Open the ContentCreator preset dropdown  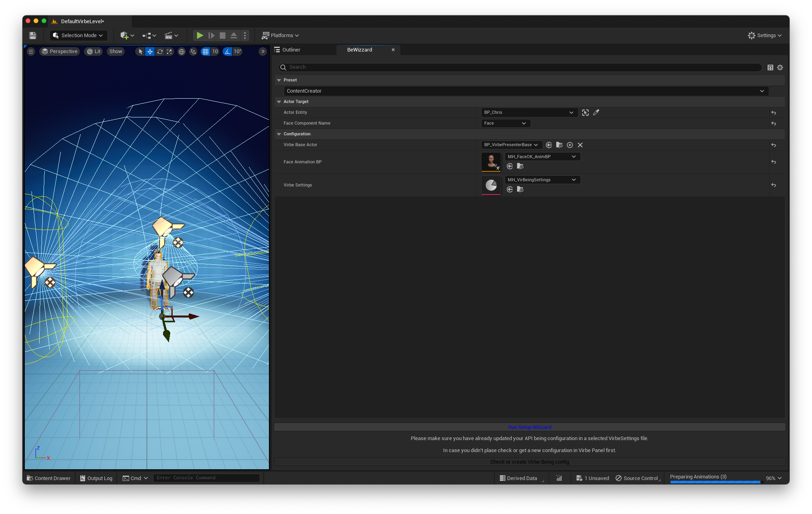point(526,91)
